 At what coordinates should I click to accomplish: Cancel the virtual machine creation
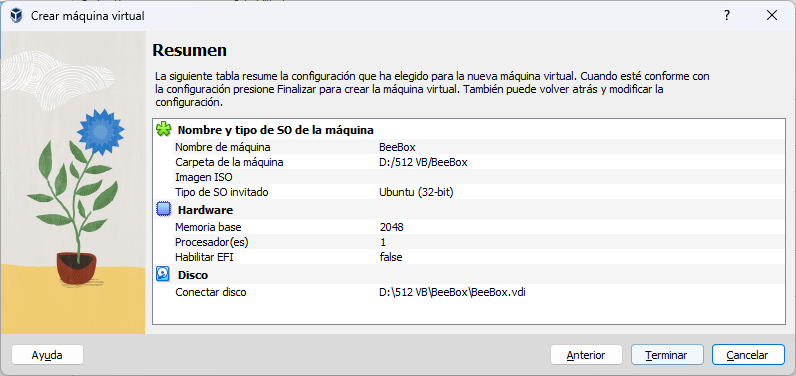coord(748,355)
